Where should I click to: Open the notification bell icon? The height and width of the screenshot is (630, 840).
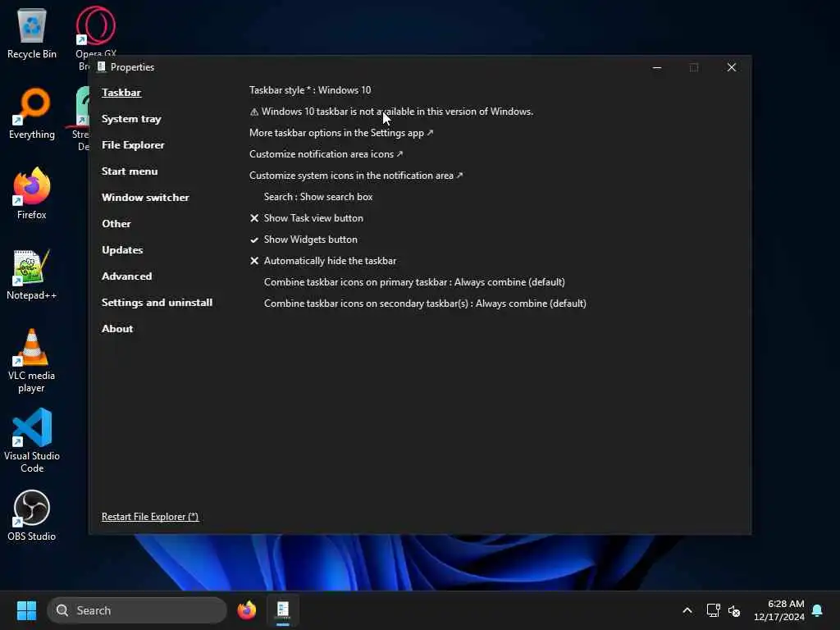pos(817,610)
